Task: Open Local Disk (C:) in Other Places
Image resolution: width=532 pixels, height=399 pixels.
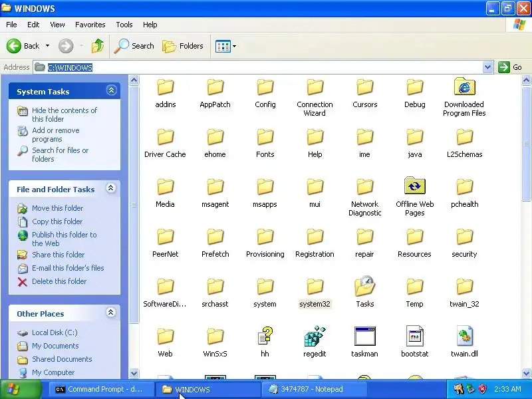Action: click(x=55, y=332)
